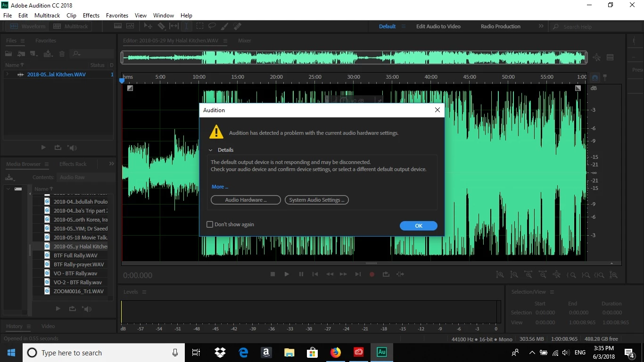
Task: Click the Stop button in transport controls
Action: tap(272, 274)
